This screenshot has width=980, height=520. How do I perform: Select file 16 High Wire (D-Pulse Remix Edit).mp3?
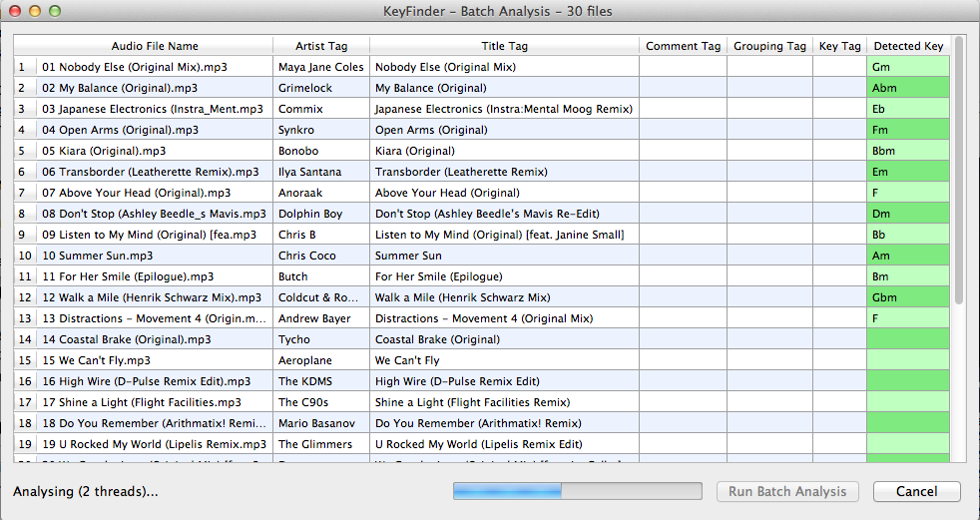click(155, 380)
